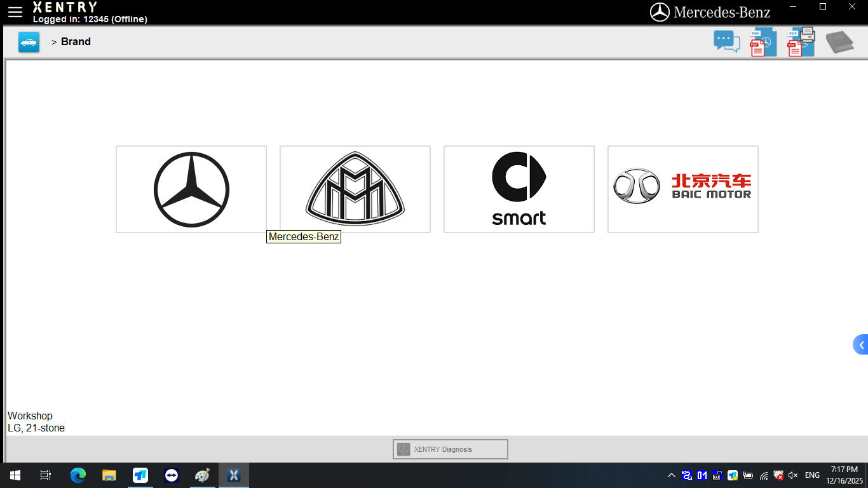Open the chat support messages icon
The height and width of the screenshot is (488, 868).
[726, 41]
